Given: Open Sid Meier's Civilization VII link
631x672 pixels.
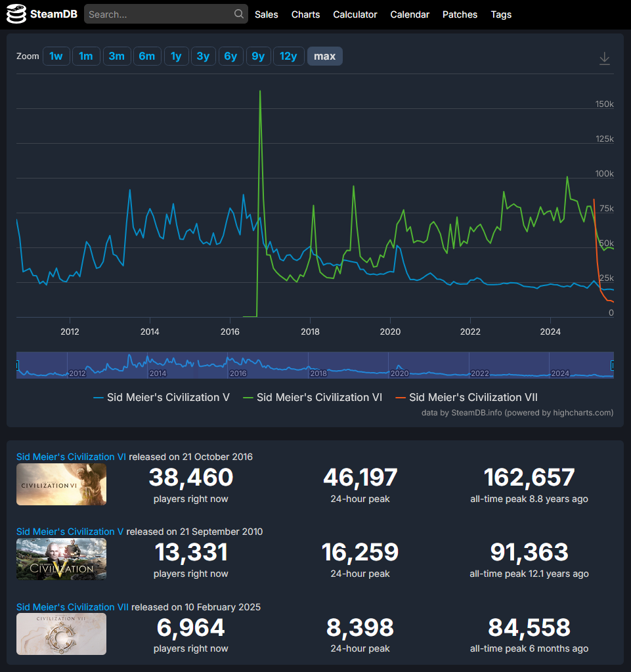Looking at the screenshot, I should 72,607.
